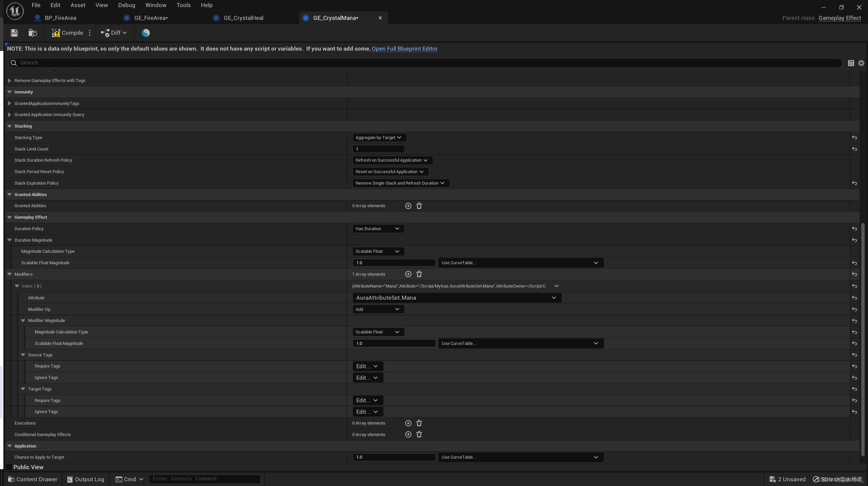The width and height of the screenshot is (868, 486).
Task: Click Open Full Blueprint Editor link
Action: pos(404,49)
